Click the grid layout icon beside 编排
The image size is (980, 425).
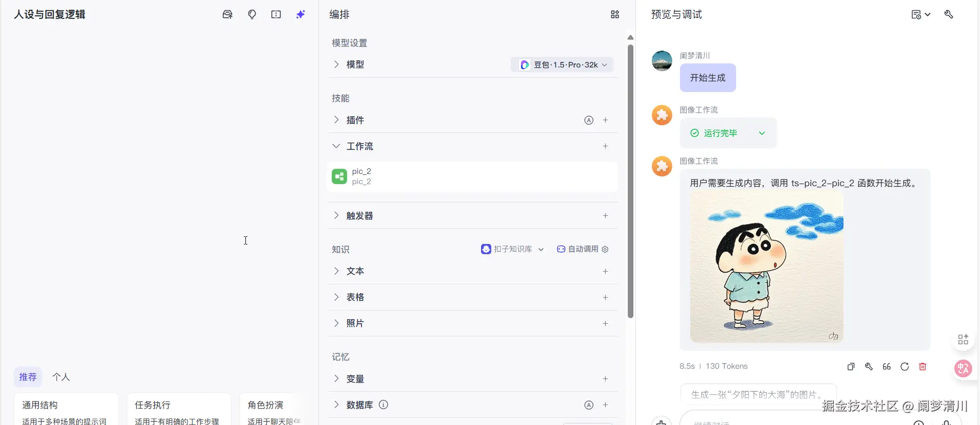[615, 14]
